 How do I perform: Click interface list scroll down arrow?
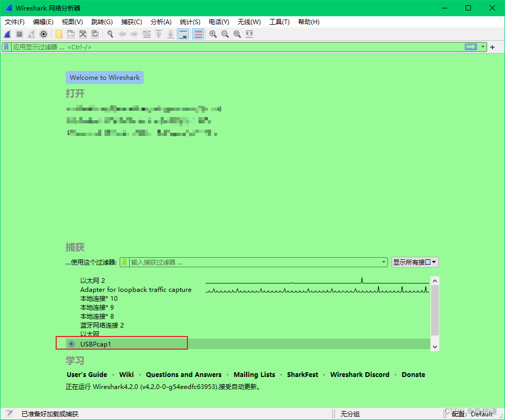click(435, 347)
